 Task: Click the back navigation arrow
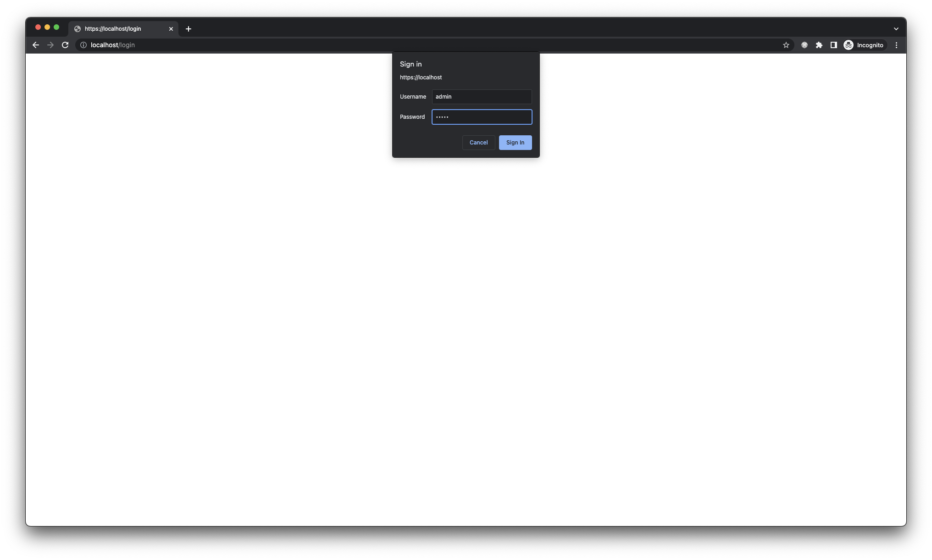click(x=36, y=45)
